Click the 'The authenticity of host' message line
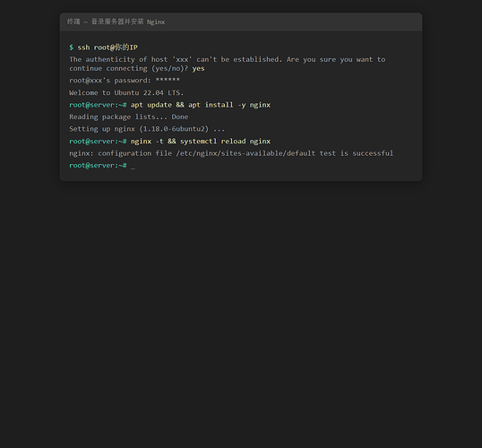 coord(228,59)
